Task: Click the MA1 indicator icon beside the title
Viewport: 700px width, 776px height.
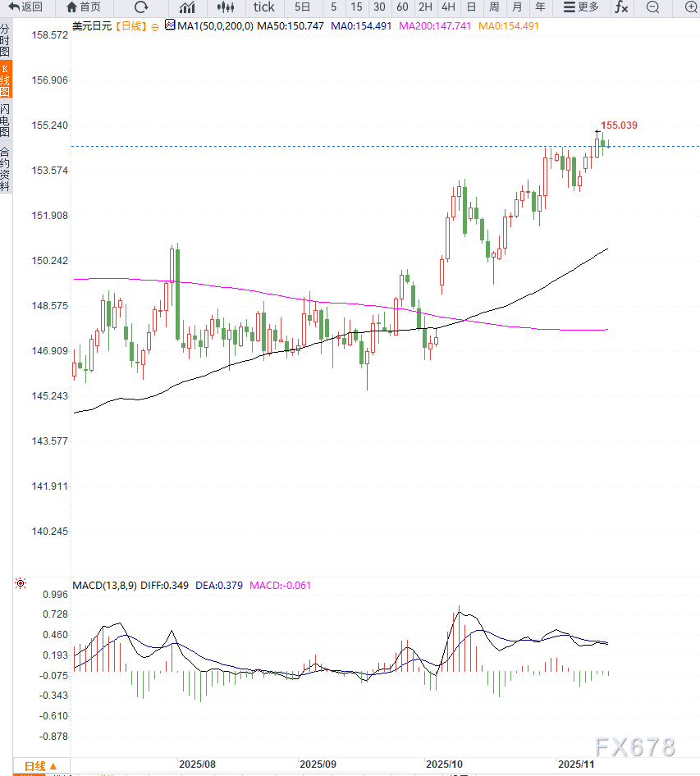Action: [170, 25]
